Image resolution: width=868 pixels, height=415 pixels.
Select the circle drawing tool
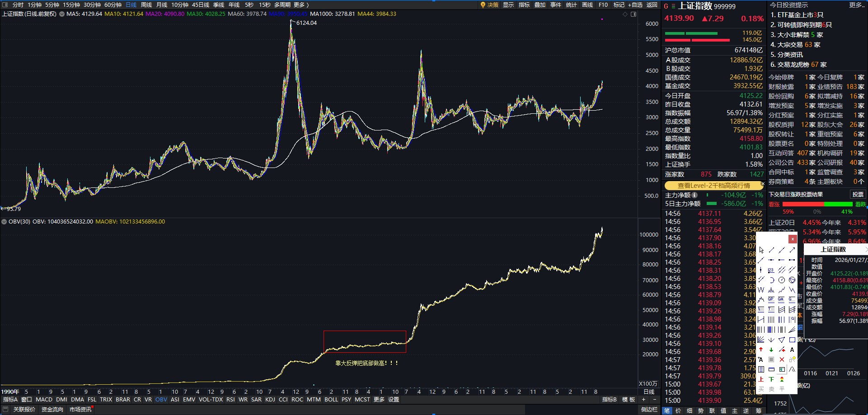click(782, 280)
